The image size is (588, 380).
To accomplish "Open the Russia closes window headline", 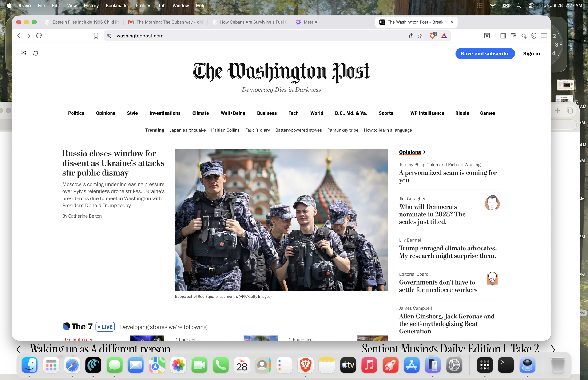I will click(113, 163).
